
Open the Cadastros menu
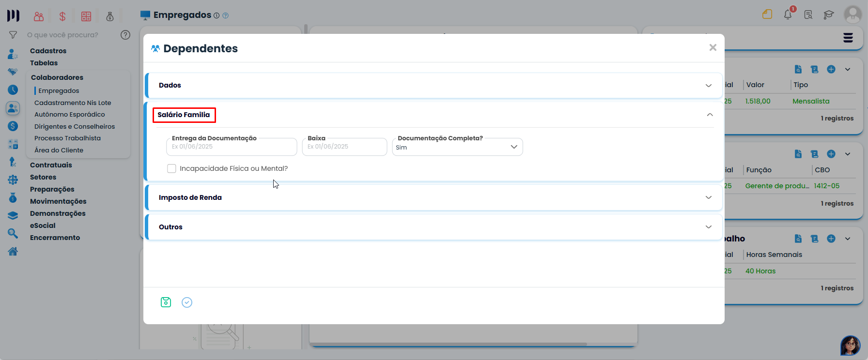pos(48,51)
